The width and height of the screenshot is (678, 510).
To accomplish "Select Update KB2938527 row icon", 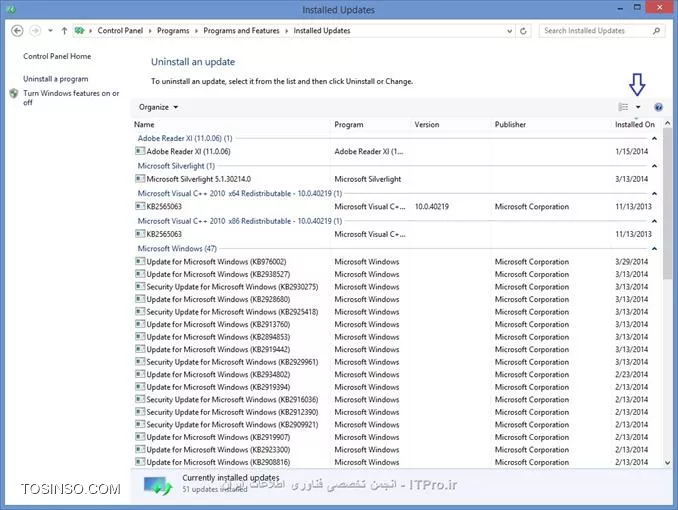I will coord(140,274).
